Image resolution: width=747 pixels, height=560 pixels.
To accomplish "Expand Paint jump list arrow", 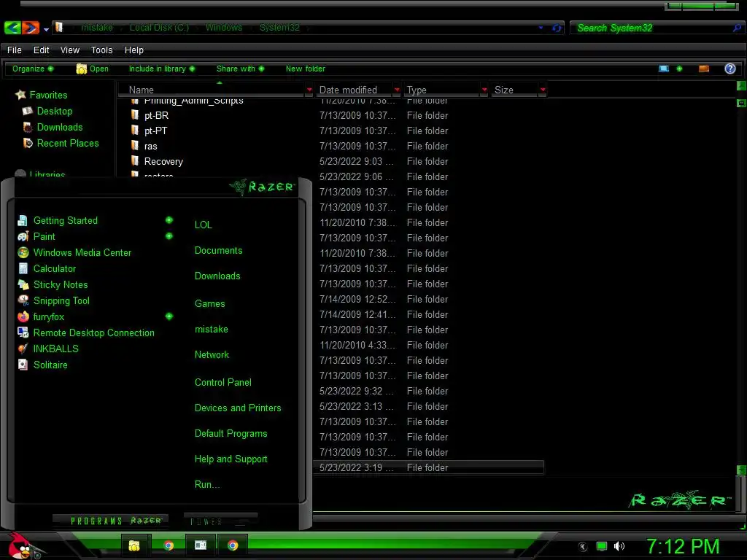I will click(169, 236).
